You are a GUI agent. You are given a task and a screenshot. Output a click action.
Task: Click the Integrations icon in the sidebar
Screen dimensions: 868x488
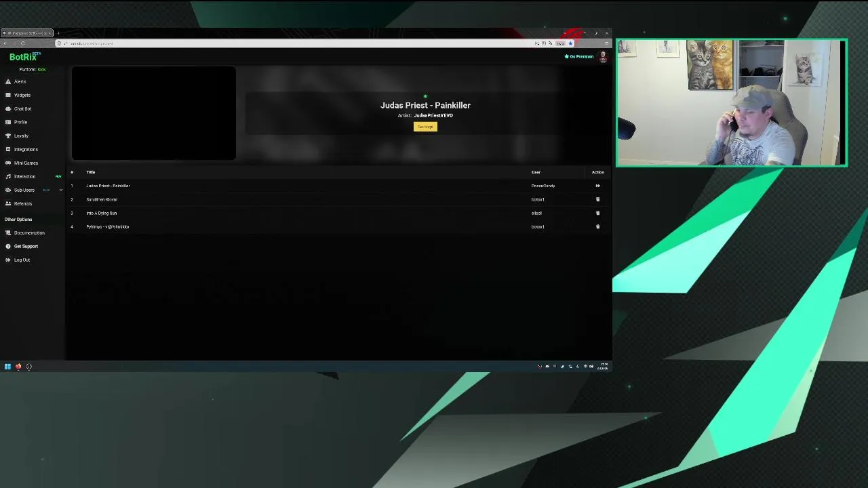pos(7,149)
